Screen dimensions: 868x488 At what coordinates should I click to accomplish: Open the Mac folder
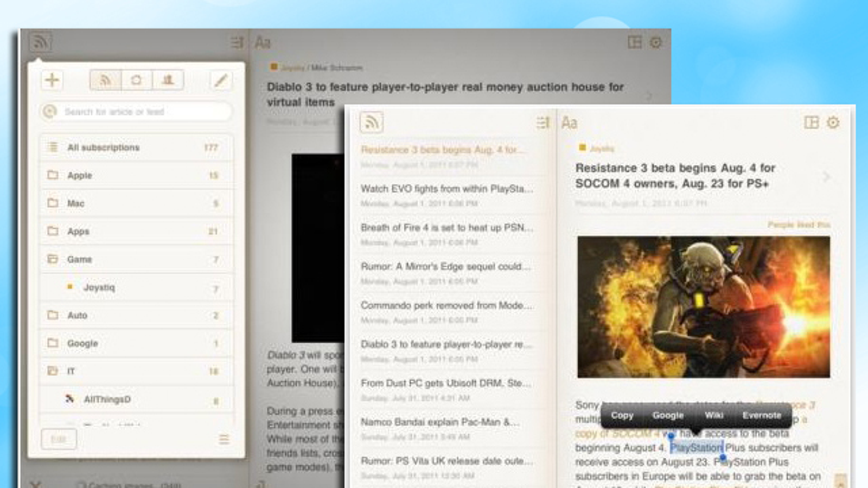coord(136,203)
